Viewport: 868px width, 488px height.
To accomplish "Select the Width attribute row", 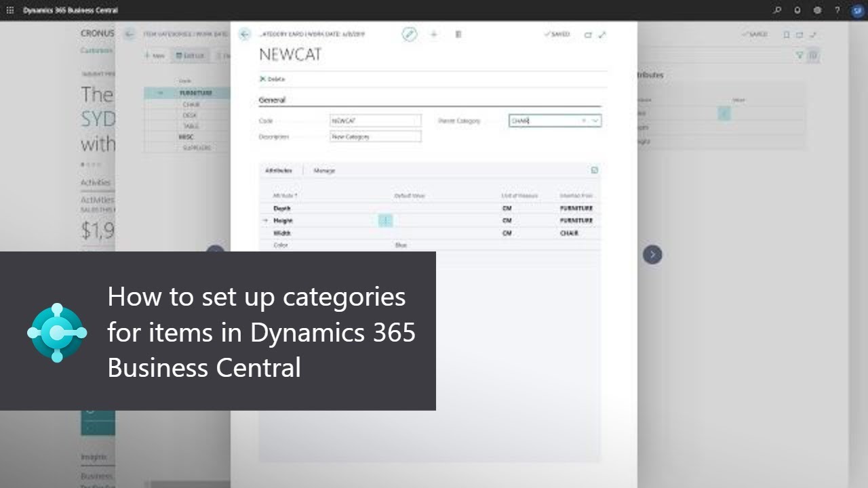I will pyautogui.click(x=429, y=232).
